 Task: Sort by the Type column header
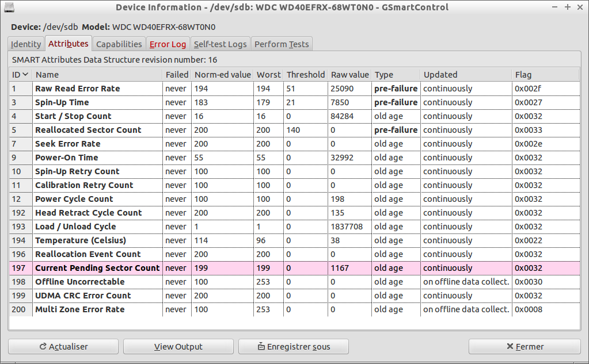click(x=396, y=75)
